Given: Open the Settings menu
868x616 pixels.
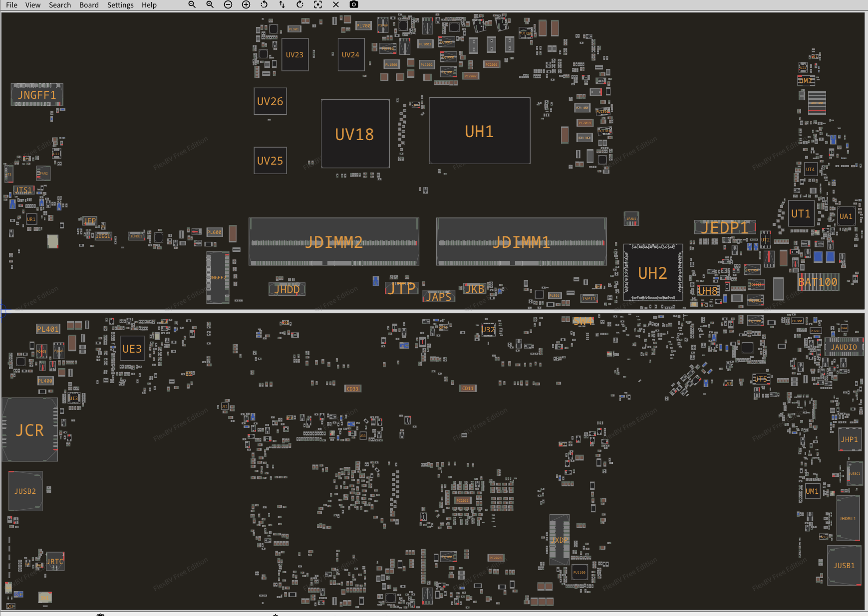Looking at the screenshot, I should pyautogui.click(x=120, y=5).
